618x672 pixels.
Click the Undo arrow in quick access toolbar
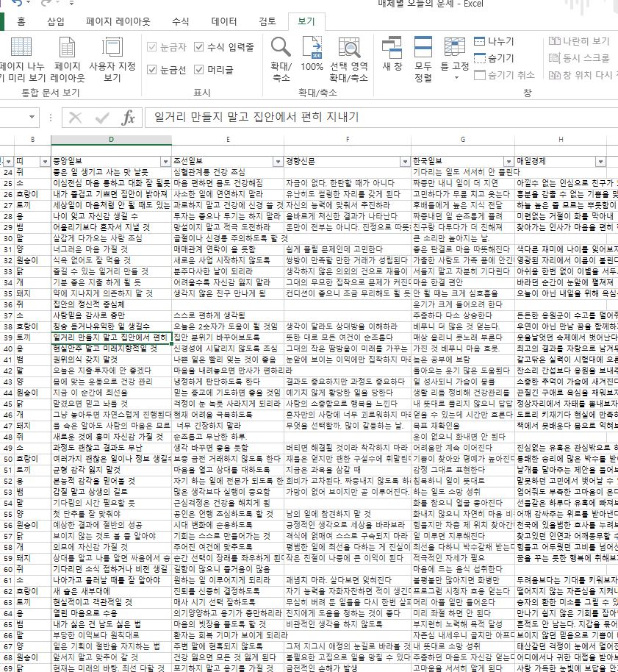[x=17, y=3]
